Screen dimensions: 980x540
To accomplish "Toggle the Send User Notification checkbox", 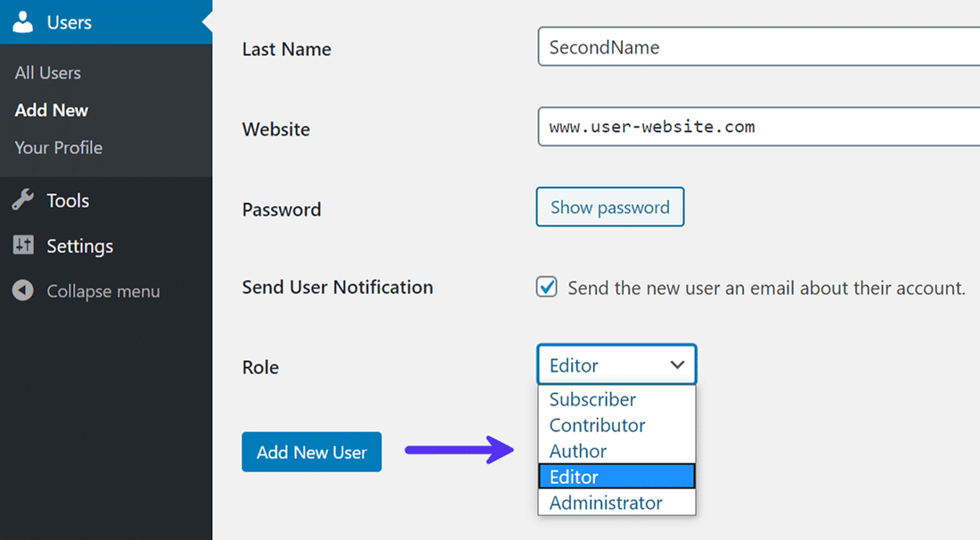I will (x=546, y=288).
